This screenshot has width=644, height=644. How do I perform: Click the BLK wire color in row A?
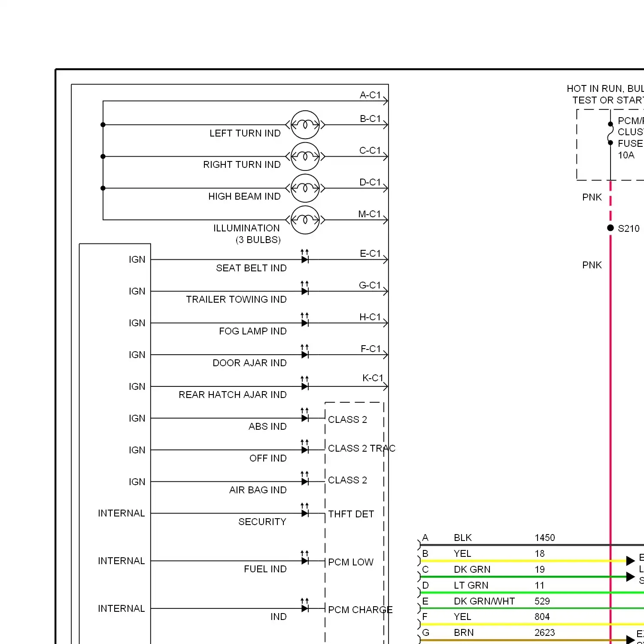click(x=463, y=538)
